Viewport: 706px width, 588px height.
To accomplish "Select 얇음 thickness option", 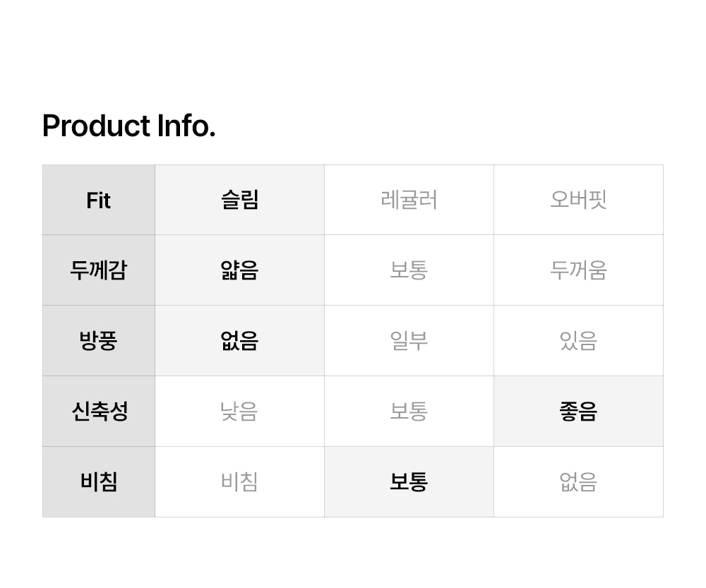I will pyautogui.click(x=240, y=270).
